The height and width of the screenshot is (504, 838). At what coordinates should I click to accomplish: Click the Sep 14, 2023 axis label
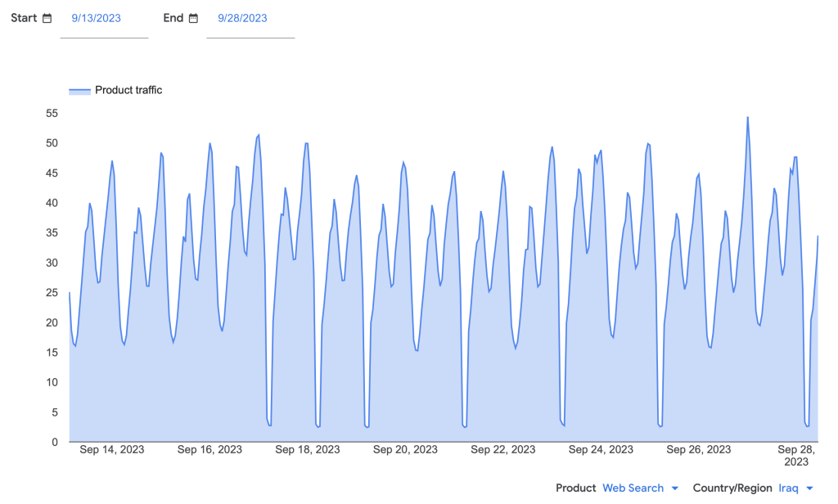click(112, 449)
